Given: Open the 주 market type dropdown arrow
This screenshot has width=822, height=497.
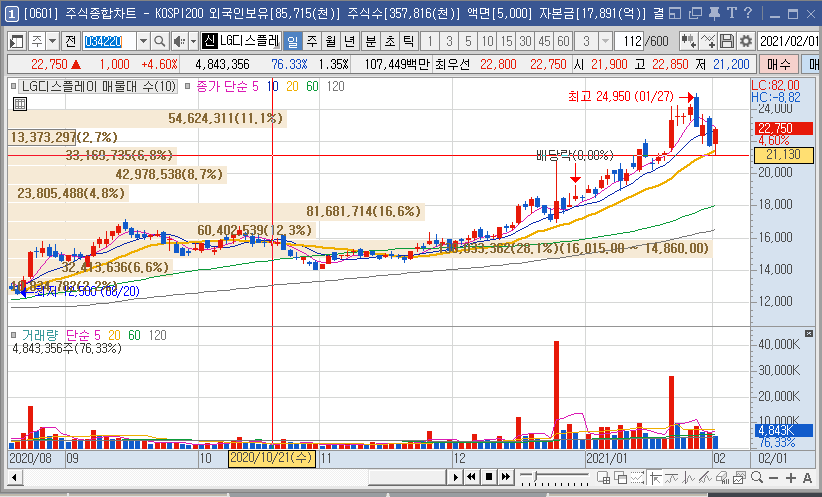Looking at the screenshot, I should point(52,41).
